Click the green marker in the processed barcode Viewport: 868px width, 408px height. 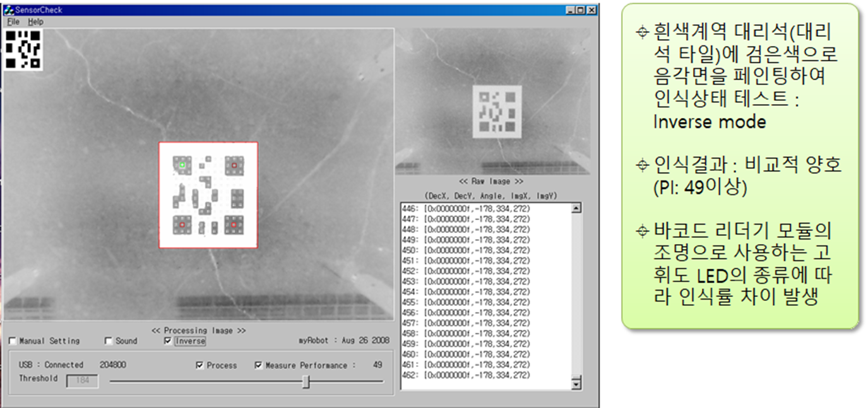point(182,165)
